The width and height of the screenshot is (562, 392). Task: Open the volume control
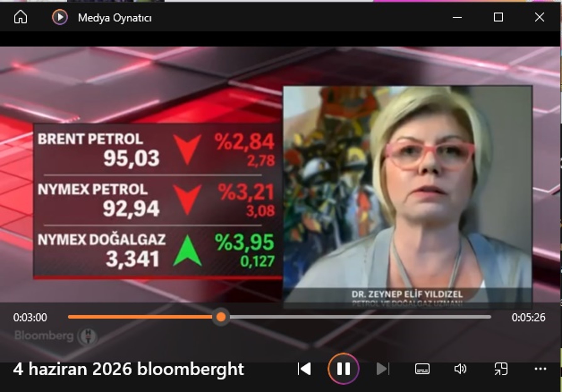point(460,369)
